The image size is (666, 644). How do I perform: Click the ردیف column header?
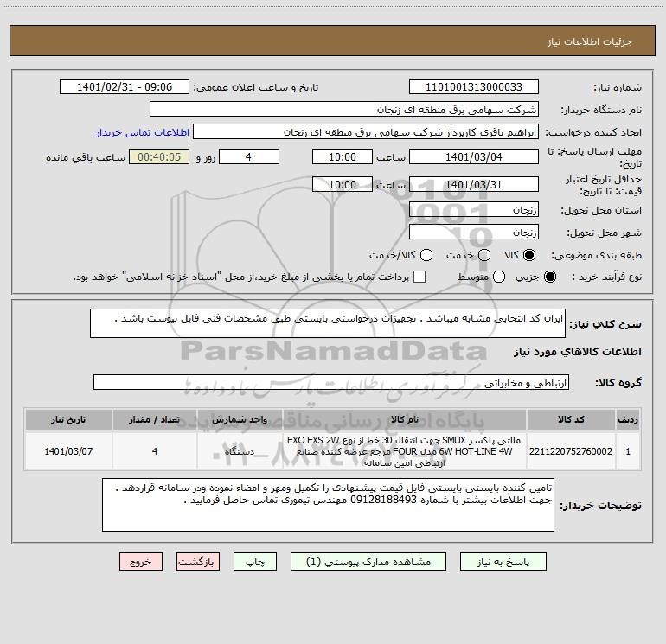coord(628,419)
